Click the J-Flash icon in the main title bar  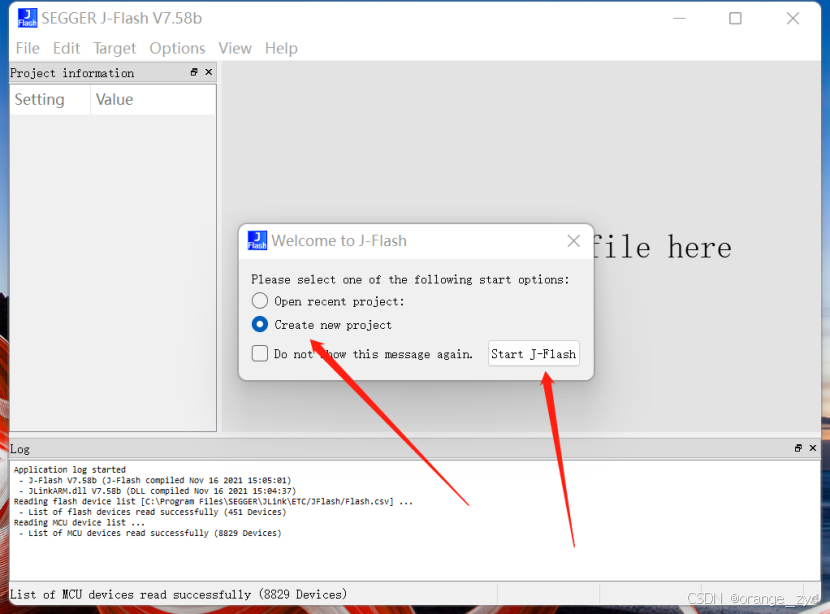[28, 18]
